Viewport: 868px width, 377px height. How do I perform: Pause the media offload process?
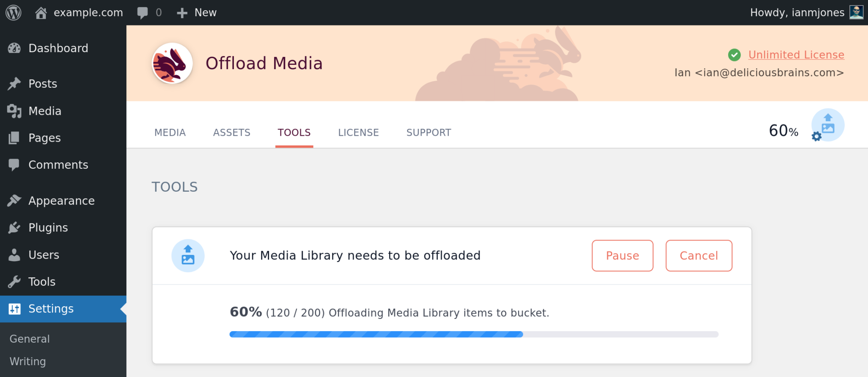point(622,255)
